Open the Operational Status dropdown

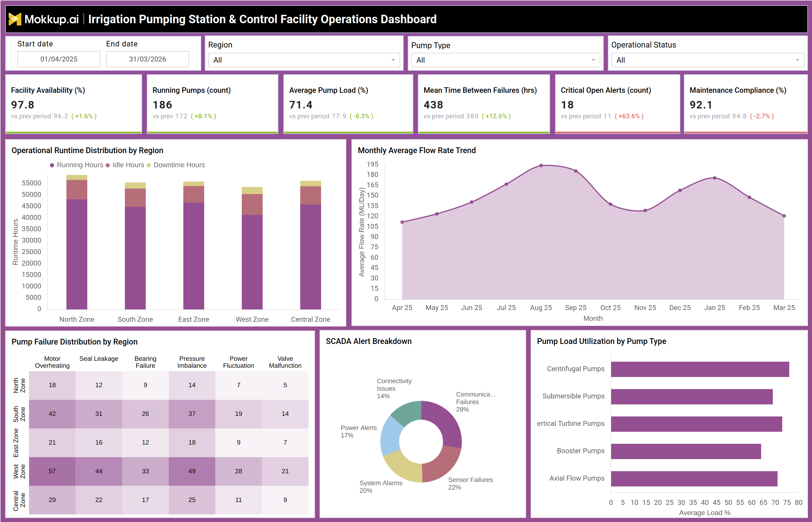tap(707, 60)
